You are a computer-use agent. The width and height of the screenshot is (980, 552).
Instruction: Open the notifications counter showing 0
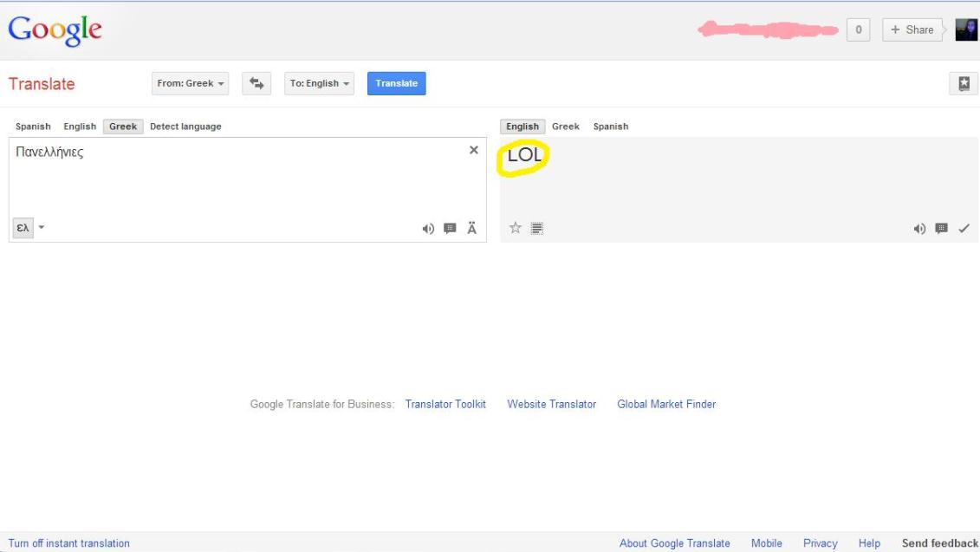pos(858,29)
